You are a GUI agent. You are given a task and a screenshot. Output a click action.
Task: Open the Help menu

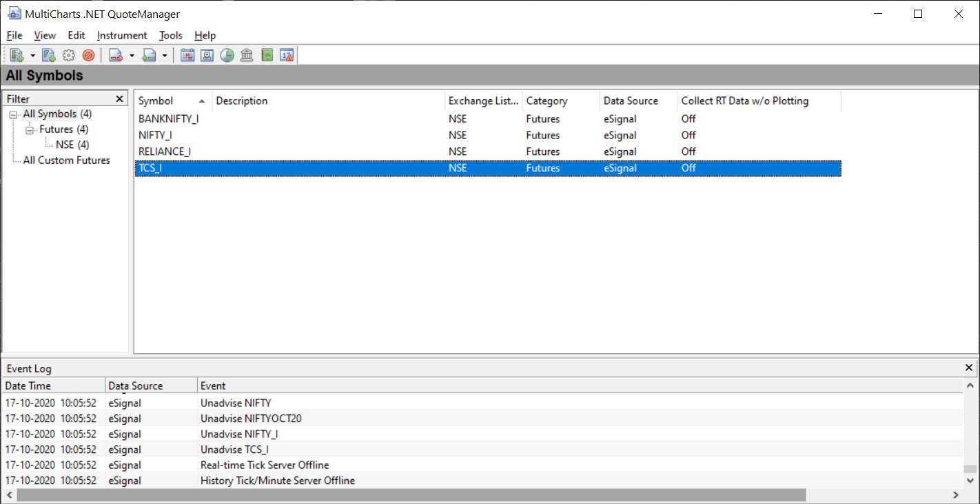(205, 35)
